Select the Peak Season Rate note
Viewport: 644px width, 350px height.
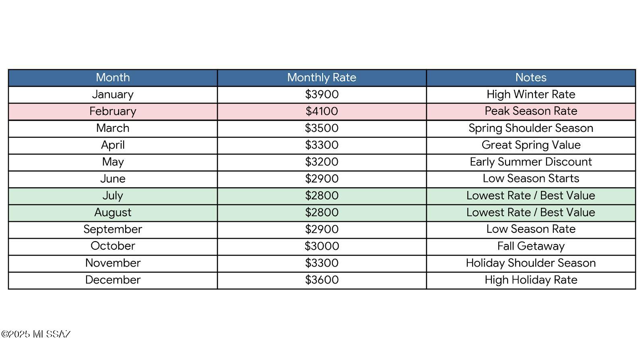tap(531, 112)
